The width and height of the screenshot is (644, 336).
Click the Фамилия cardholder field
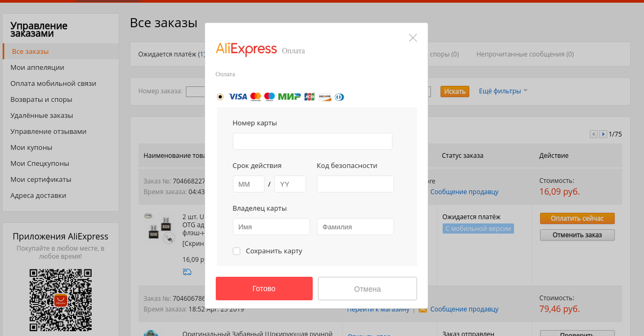pos(355,227)
